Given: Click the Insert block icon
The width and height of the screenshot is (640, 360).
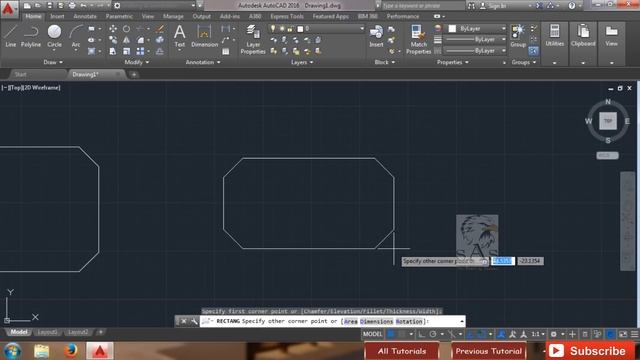Looking at the screenshot, I should click(x=376, y=36).
